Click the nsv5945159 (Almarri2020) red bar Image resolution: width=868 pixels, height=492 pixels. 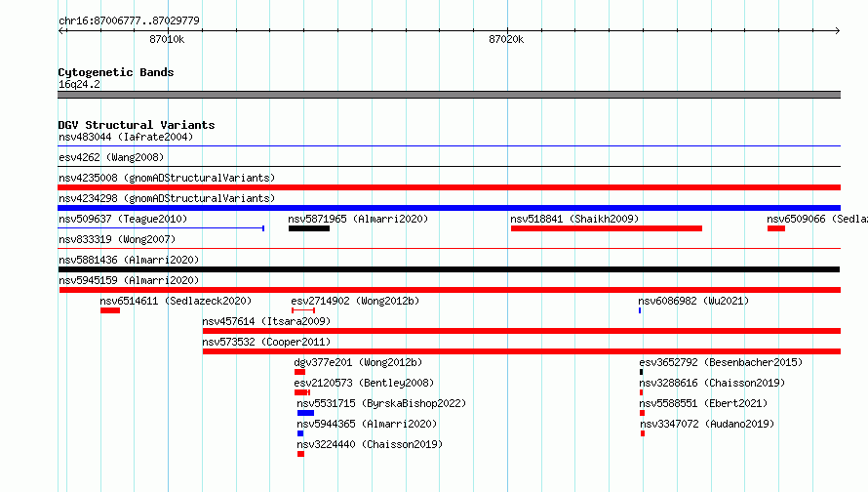tap(450, 290)
